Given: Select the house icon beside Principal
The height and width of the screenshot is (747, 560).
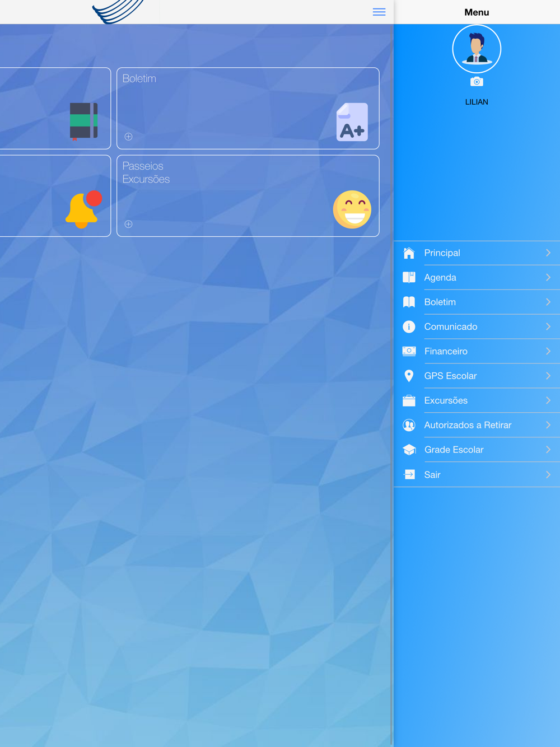Looking at the screenshot, I should coord(409,253).
